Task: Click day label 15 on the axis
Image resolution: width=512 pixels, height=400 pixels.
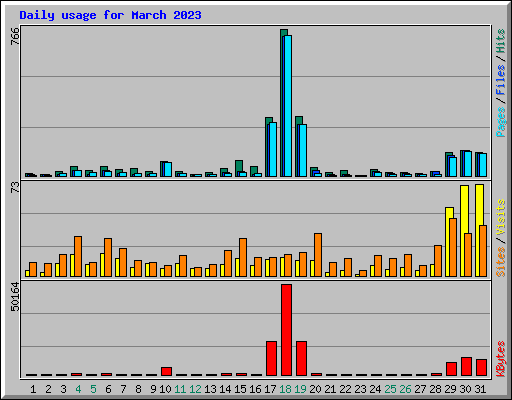Action: [x=240, y=389]
